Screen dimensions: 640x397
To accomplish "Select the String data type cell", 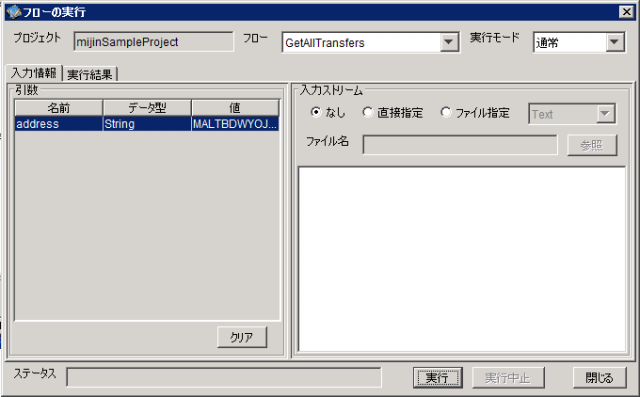I will tap(147, 124).
